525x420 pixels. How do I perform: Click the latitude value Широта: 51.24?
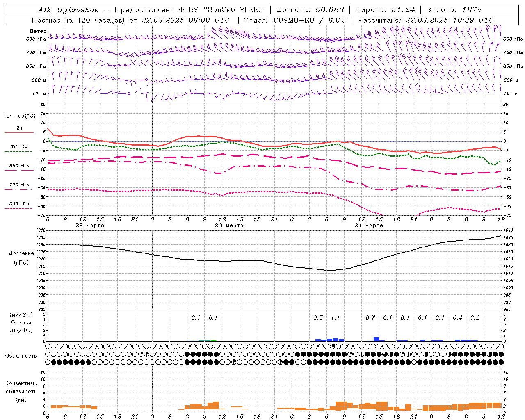pos(385,10)
